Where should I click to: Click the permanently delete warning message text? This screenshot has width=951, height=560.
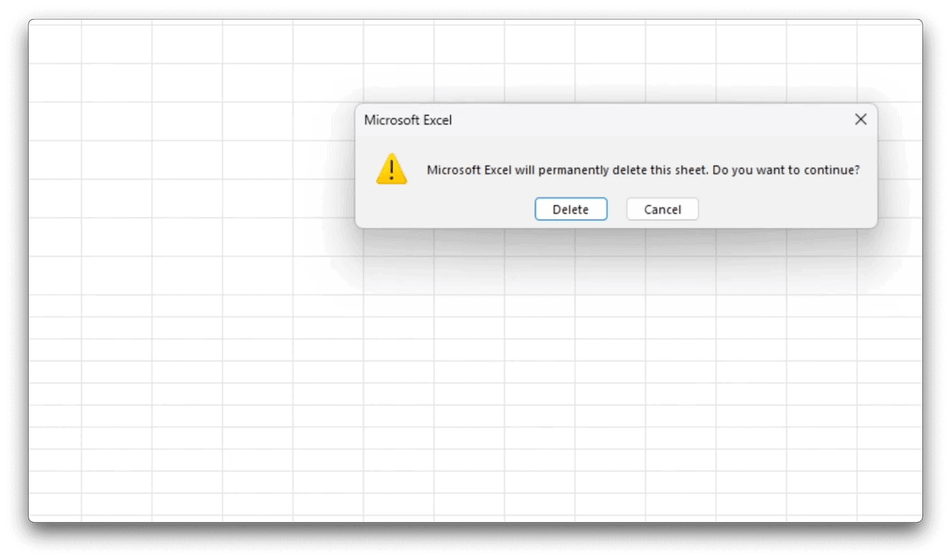[643, 170]
